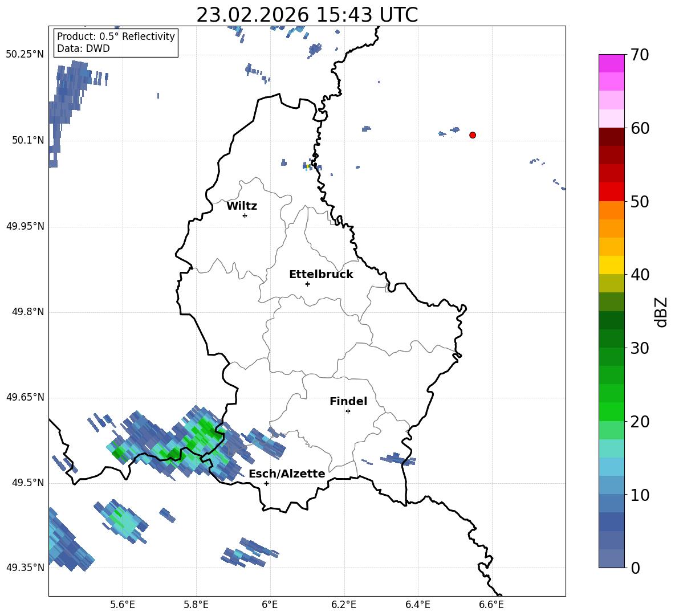This screenshot has height=616, width=675.
Task: Click the 50.1°N latitude label
Action: point(28,140)
